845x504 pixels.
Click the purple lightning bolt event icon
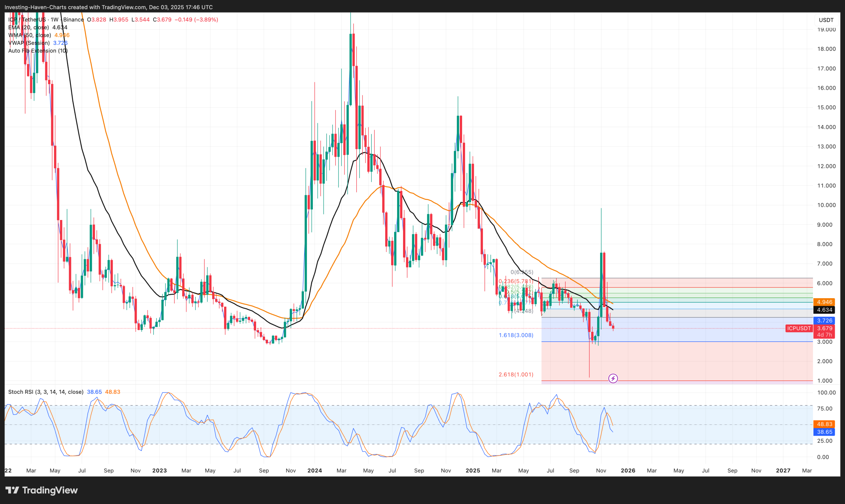point(613,378)
